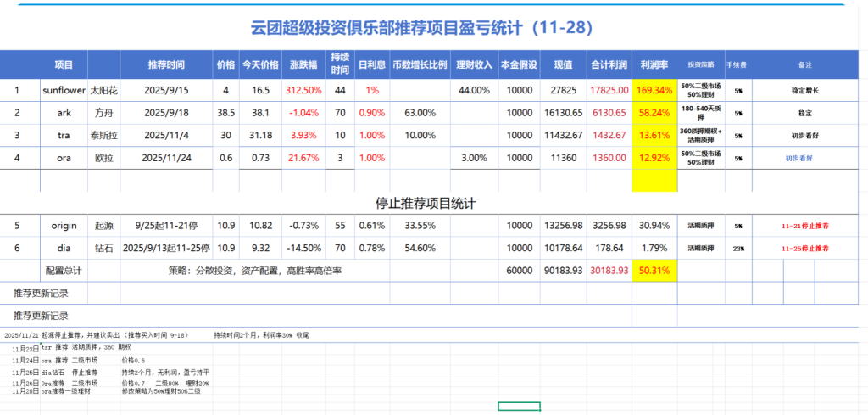Viewport: 868px width, 415px height.
Task: Select the 30183.93 total profit cell
Action: point(609,271)
